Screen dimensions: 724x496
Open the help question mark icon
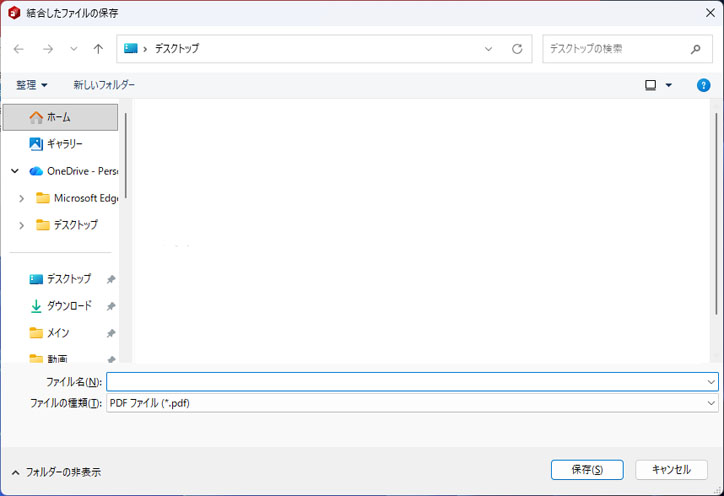[x=703, y=86]
